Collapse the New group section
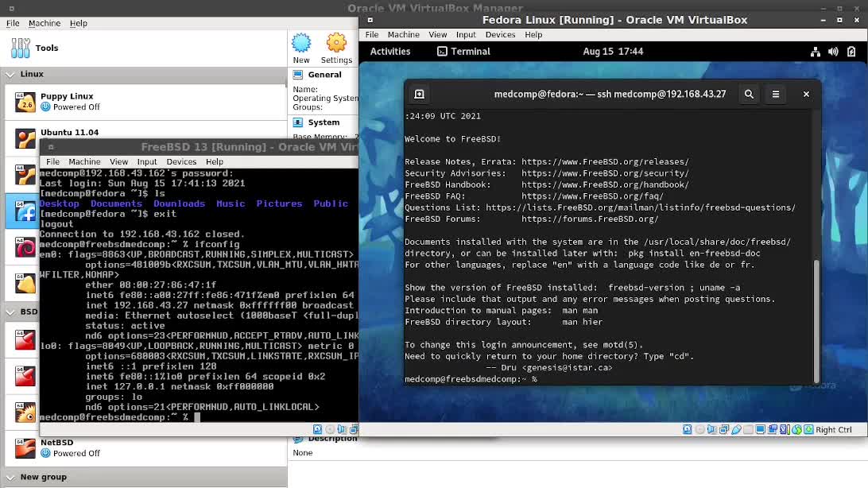This screenshot has width=868, height=488. (x=10, y=477)
